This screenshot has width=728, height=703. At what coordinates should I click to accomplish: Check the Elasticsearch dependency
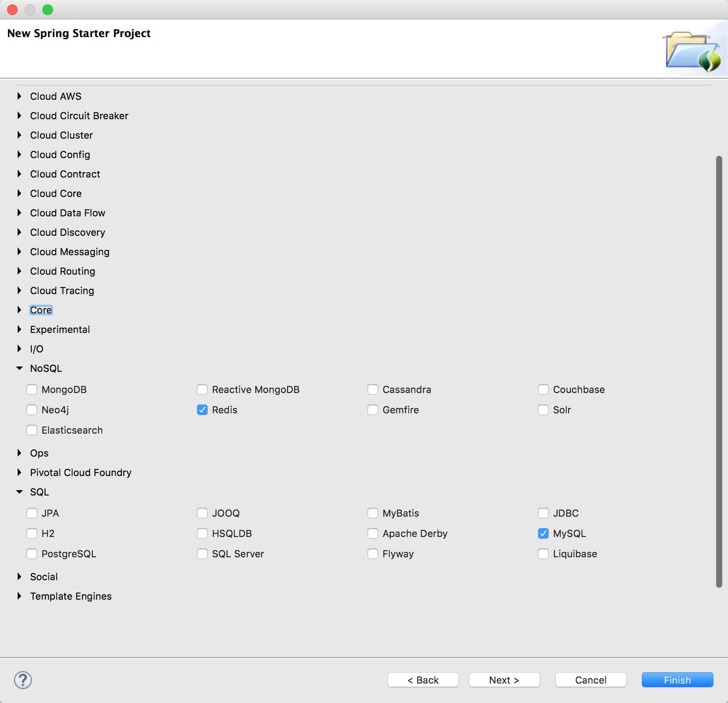click(32, 430)
